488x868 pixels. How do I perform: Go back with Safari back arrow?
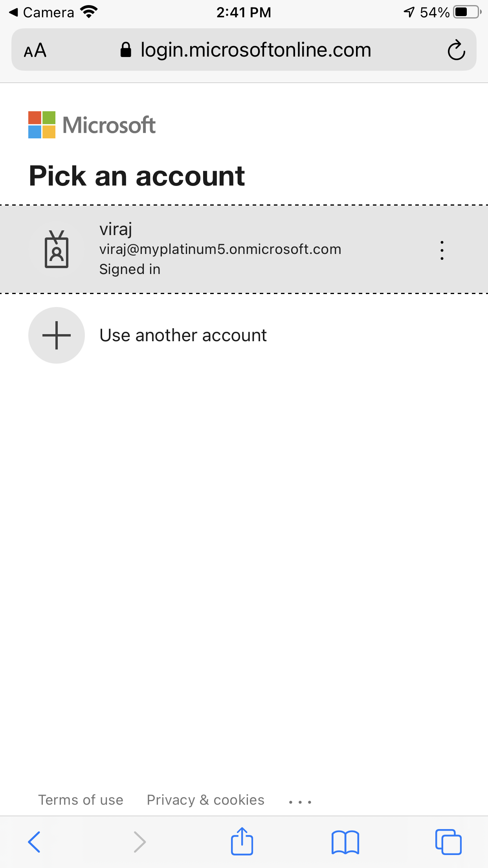pos(34,842)
